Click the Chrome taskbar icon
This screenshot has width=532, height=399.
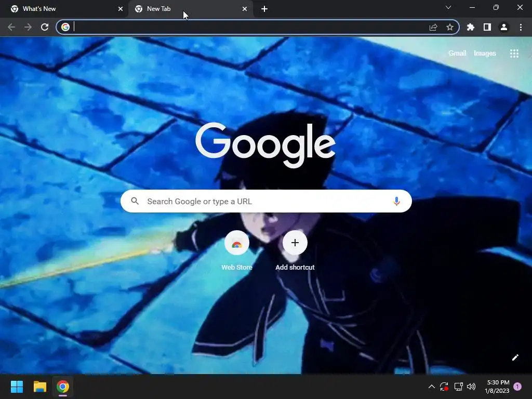click(x=63, y=387)
